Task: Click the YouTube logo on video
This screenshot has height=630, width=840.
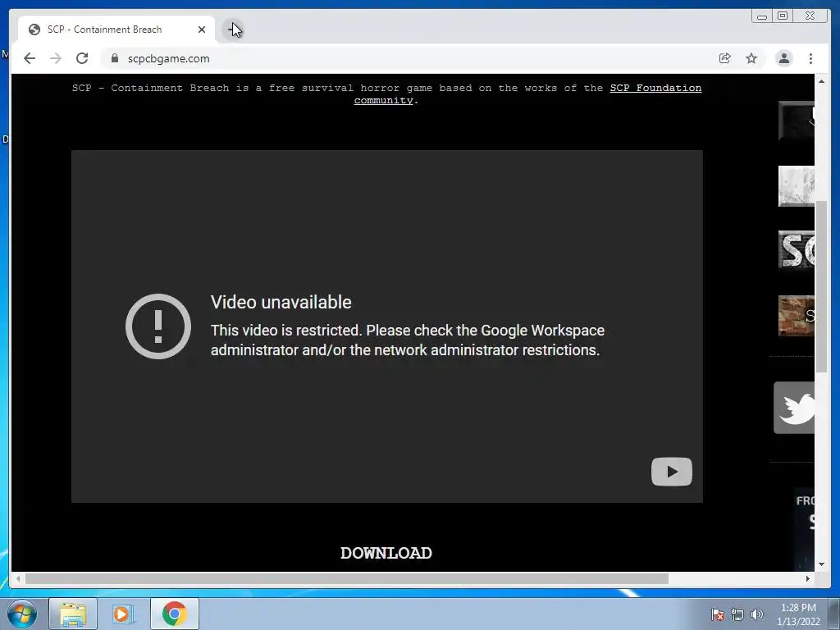Action: pos(671,472)
